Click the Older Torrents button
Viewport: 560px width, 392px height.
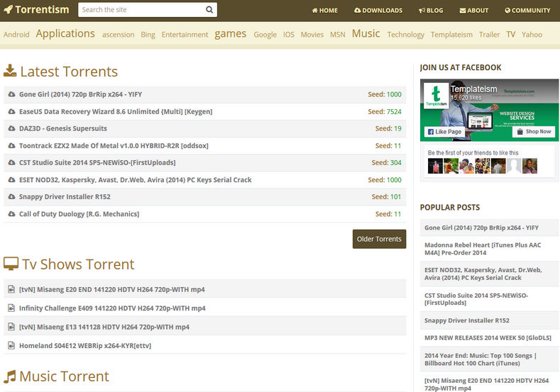tap(379, 239)
